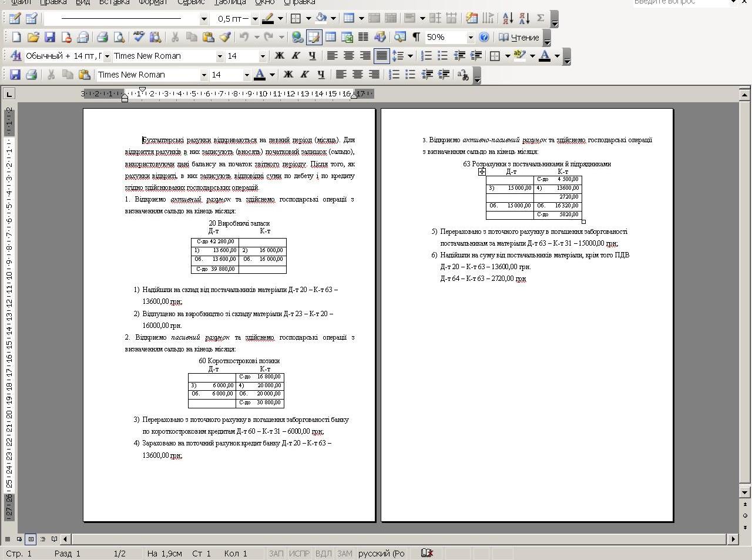Toggle the Tables and Borders toolbar

pyautogui.click(x=314, y=37)
